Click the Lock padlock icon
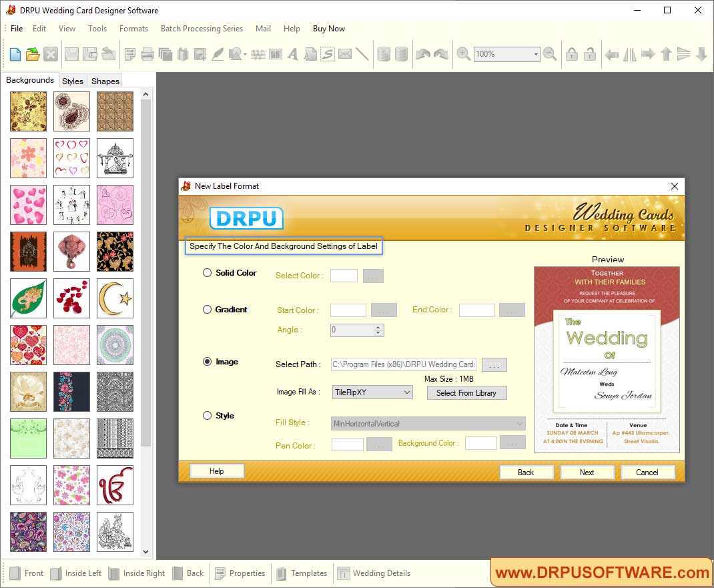Viewport: 714px width, 588px height. [x=571, y=54]
